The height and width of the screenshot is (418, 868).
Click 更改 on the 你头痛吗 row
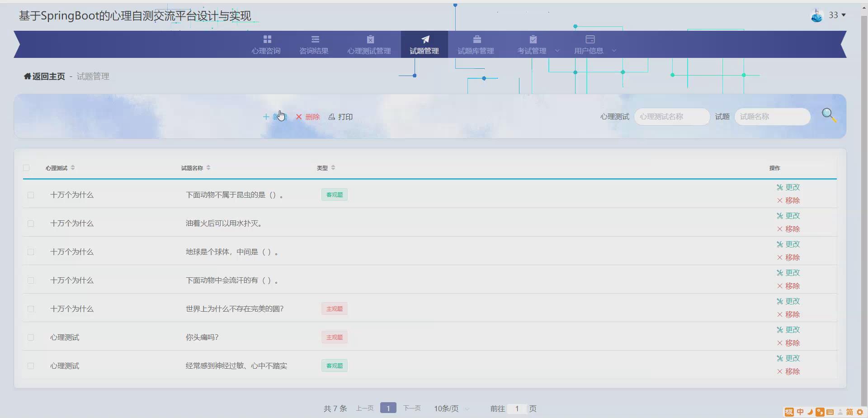click(x=788, y=329)
